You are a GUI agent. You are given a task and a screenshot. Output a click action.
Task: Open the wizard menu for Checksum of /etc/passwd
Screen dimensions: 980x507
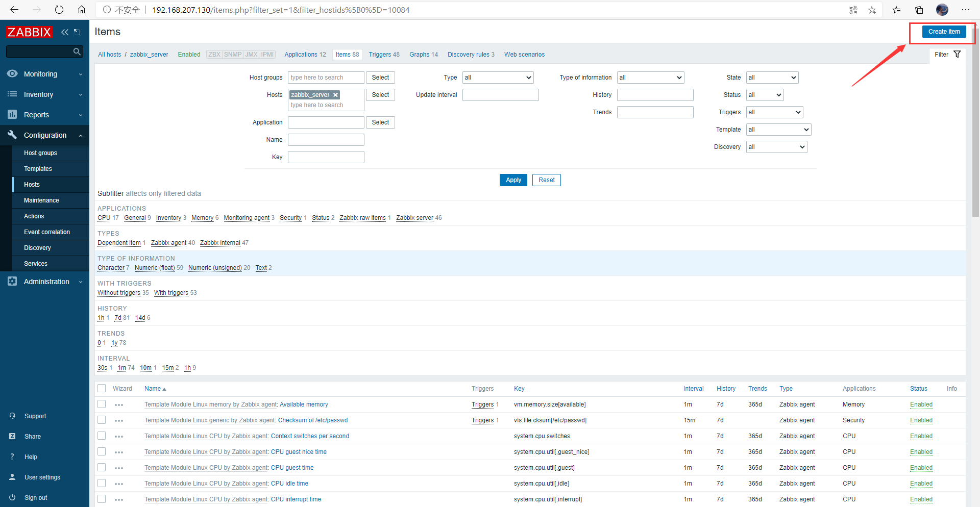(119, 421)
